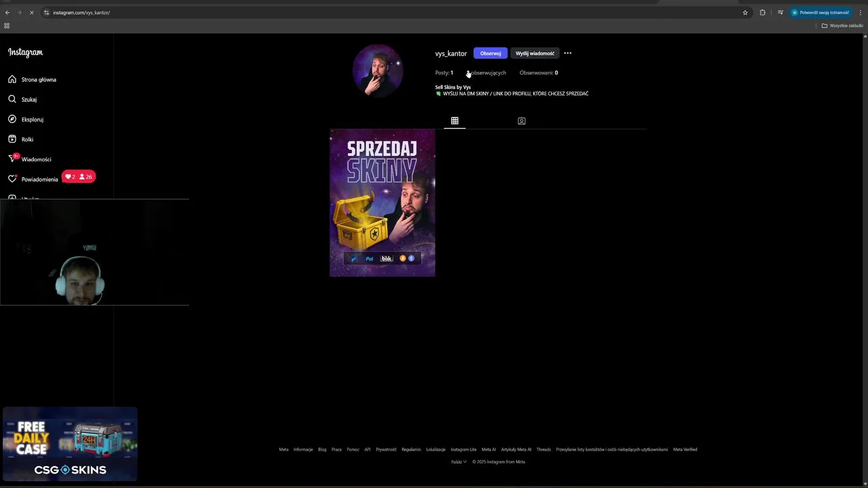
Task: Open the Chrome three-dot menu
Action: pyautogui.click(x=860, y=12)
